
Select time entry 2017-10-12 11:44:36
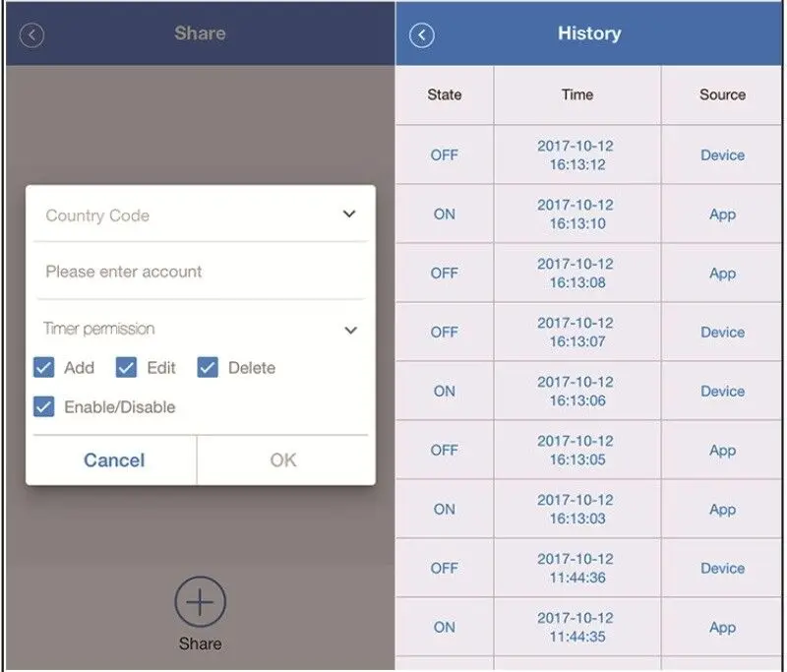[x=576, y=568]
